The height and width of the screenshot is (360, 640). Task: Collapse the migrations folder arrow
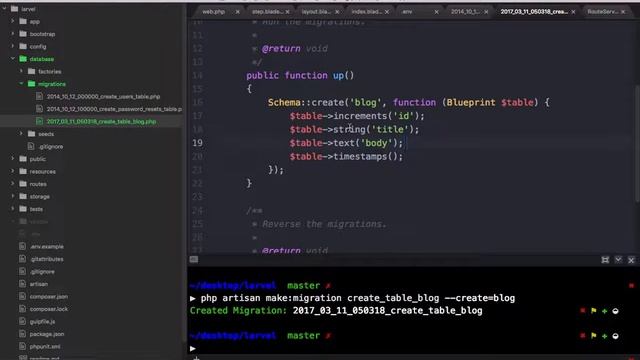[x=21, y=84]
